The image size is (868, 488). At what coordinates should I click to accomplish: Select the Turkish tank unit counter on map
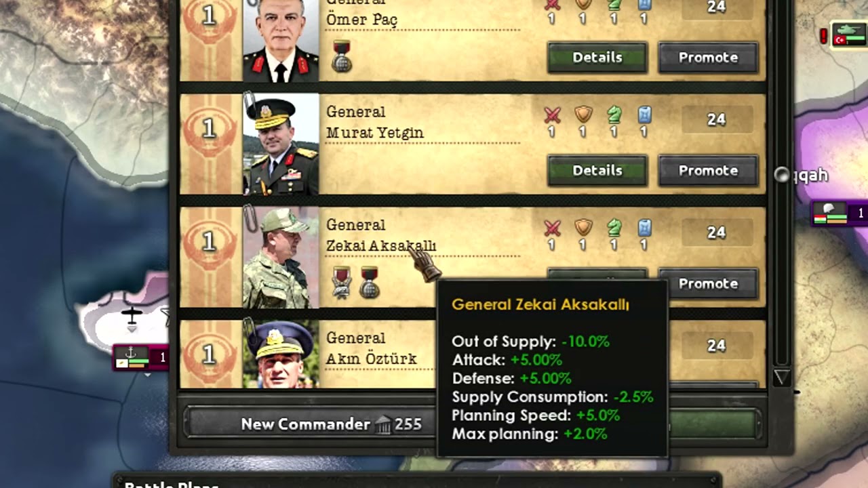click(850, 35)
